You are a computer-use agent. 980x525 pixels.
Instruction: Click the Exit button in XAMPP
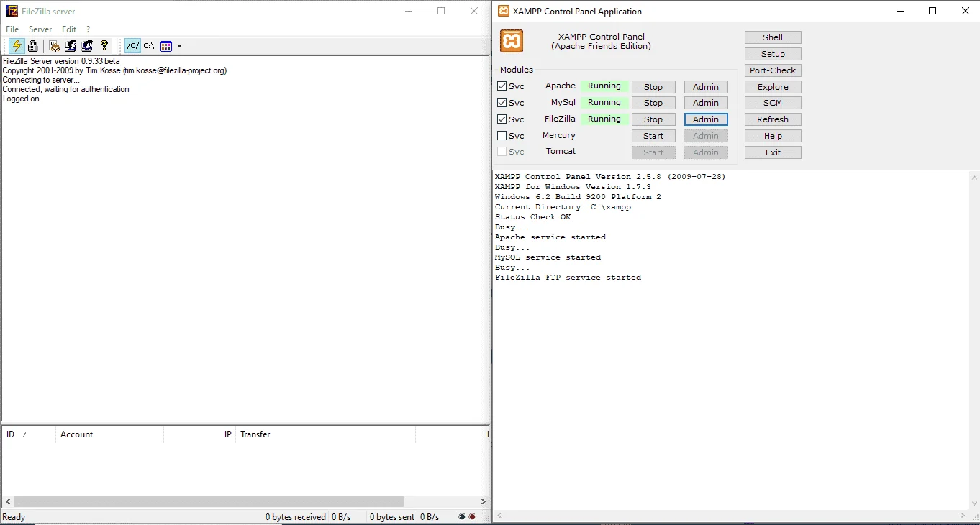[x=773, y=152]
